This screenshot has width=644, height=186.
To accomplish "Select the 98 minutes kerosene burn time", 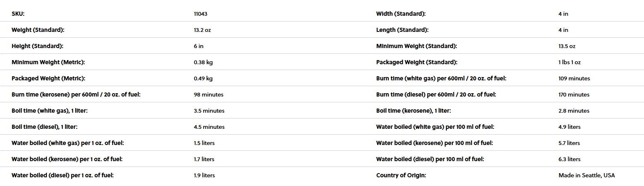I will [x=208, y=94].
